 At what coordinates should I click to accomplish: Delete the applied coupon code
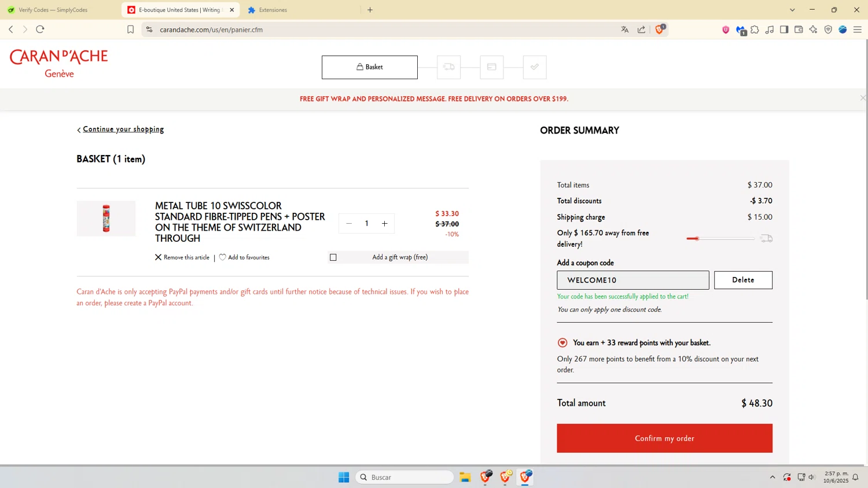click(743, 280)
